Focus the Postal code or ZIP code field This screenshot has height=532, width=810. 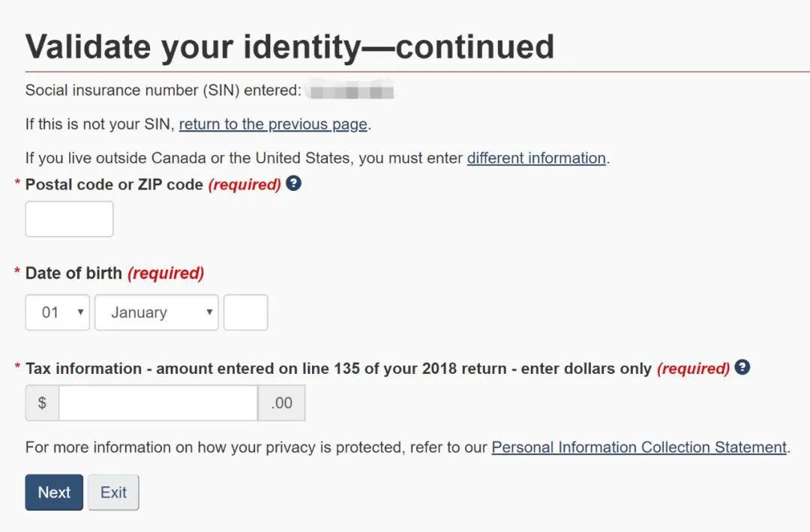click(x=69, y=219)
